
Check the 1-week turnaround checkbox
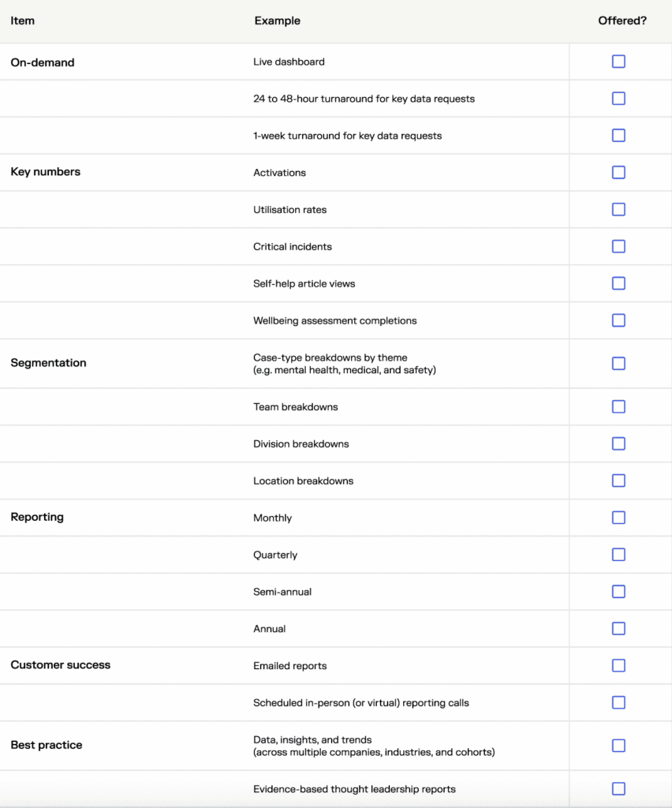pos(618,136)
